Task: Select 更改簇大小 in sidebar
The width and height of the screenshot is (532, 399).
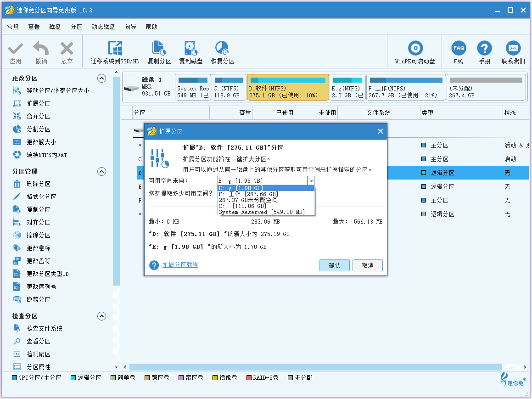Action: coord(34,142)
